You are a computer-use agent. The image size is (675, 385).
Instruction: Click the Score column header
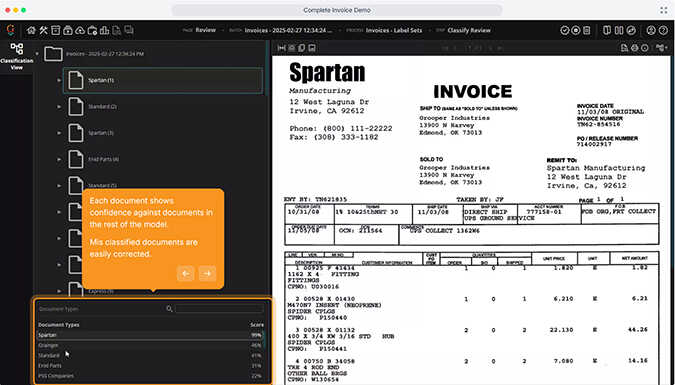[x=257, y=325]
